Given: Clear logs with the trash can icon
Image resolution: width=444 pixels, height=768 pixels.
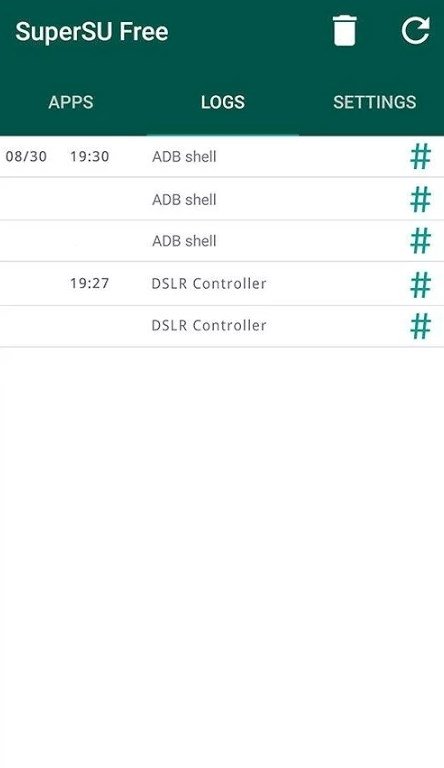Looking at the screenshot, I should pyautogui.click(x=345, y=31).
